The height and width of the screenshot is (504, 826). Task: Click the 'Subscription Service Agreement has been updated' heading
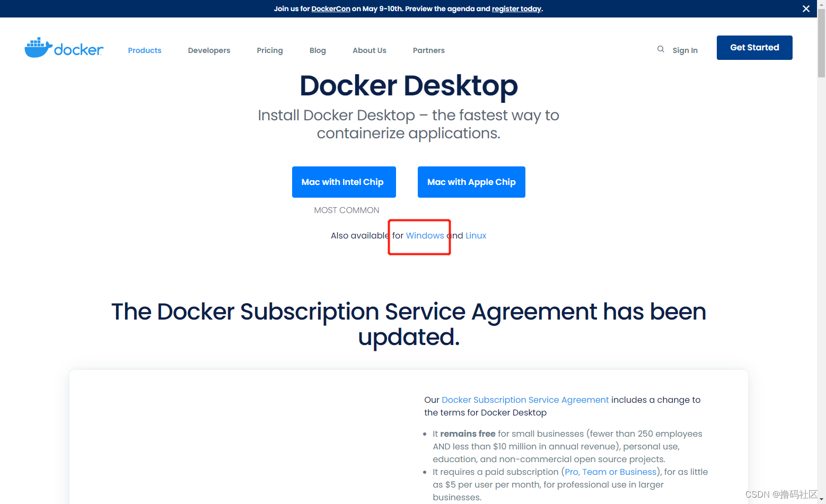[409, 324]
